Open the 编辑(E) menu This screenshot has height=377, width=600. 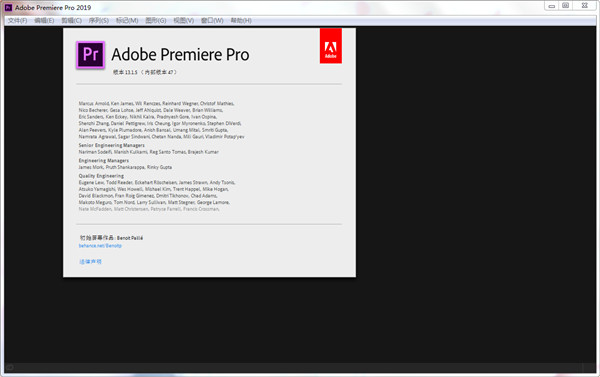(44, 21)
